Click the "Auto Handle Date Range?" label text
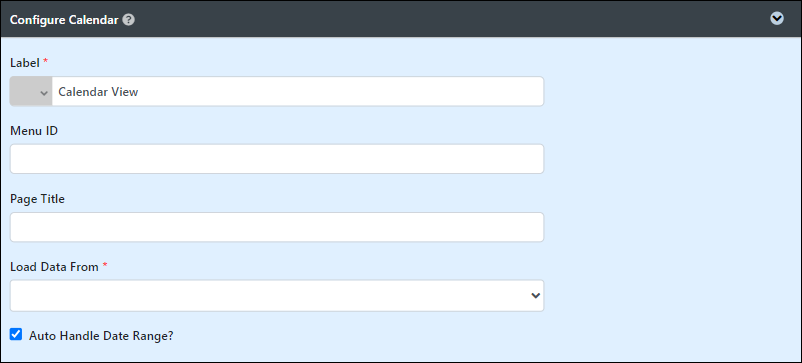 pyautogui.click(x=101, y=336)
